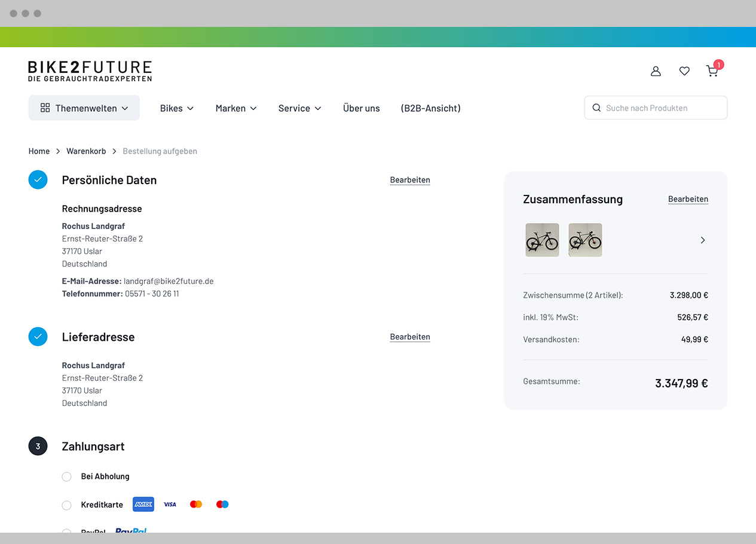Click the Maestro card icon
Viewport: 756px width, 544px height.
point(222,505)
